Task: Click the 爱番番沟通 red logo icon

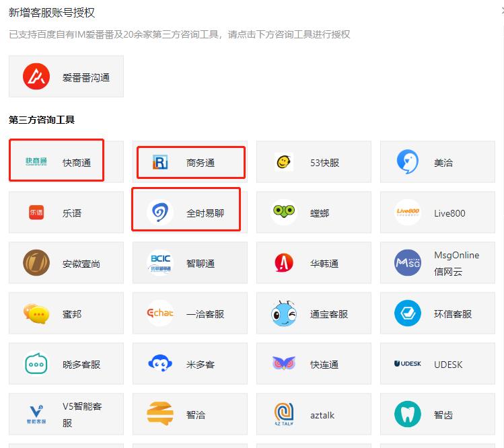Action: point(36,77)
